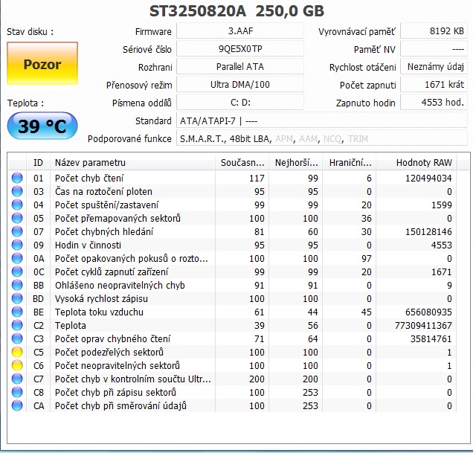Select row Počet chyb při směrování údajů
The image size is (476, 453).
coord(232,405)
